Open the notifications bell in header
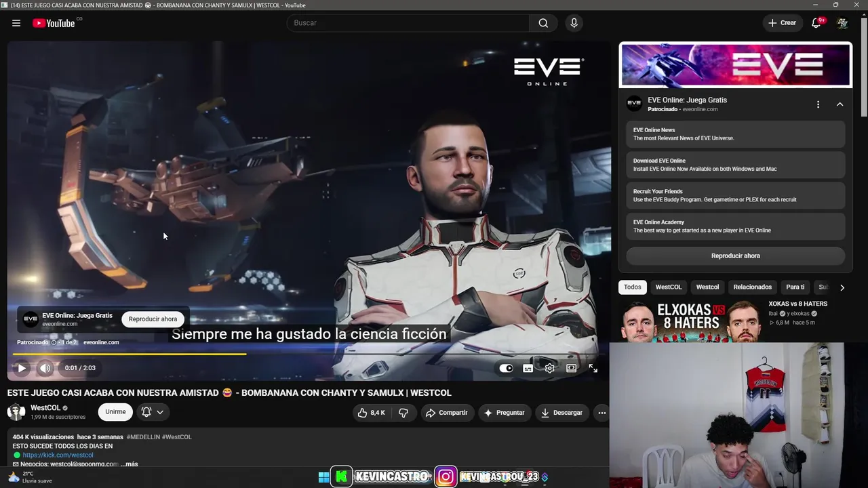 (816, 23)
